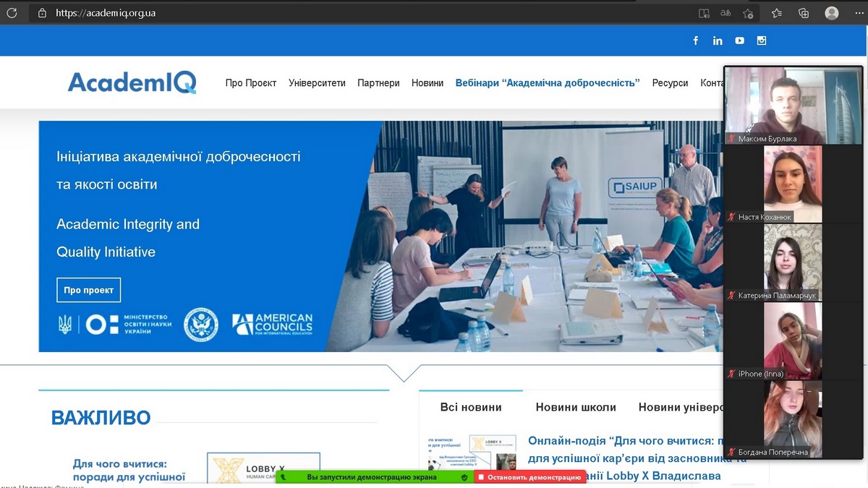Open the LinkedIn social icon
This screenshot has height=488, width=868.
[x=718, y=40]
